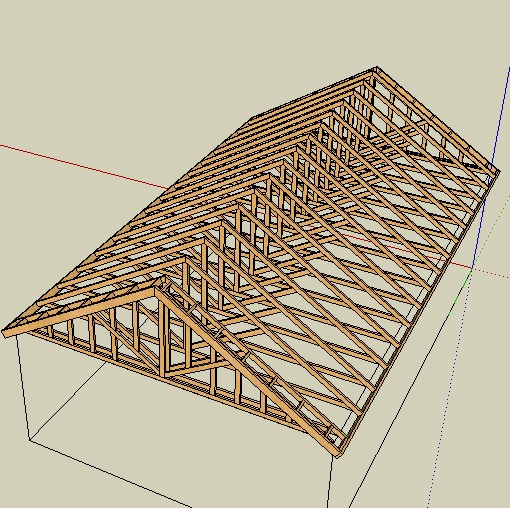Select the left vertical edge of the wireframe box

pyautogui.click(x=23, y=387)
